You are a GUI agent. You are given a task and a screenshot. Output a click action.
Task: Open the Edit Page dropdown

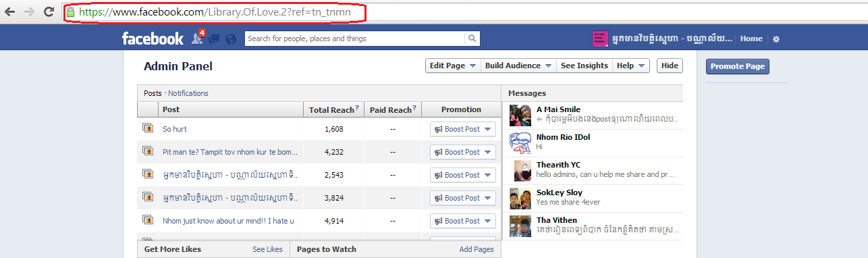452,66
